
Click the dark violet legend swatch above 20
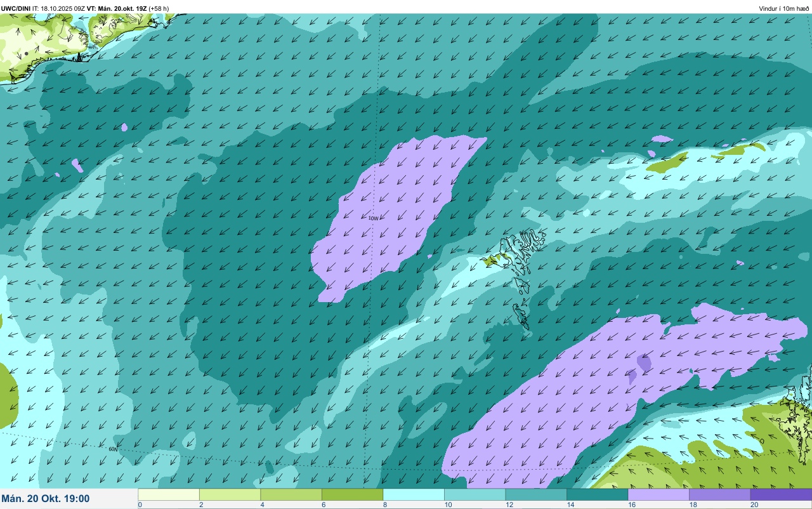tap(781, 494)
